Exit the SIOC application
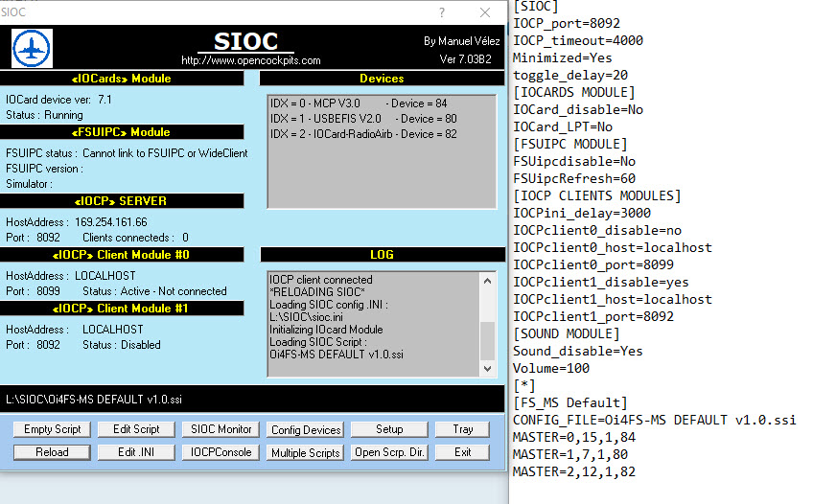 pyautogui.click(x=463, y=452)
